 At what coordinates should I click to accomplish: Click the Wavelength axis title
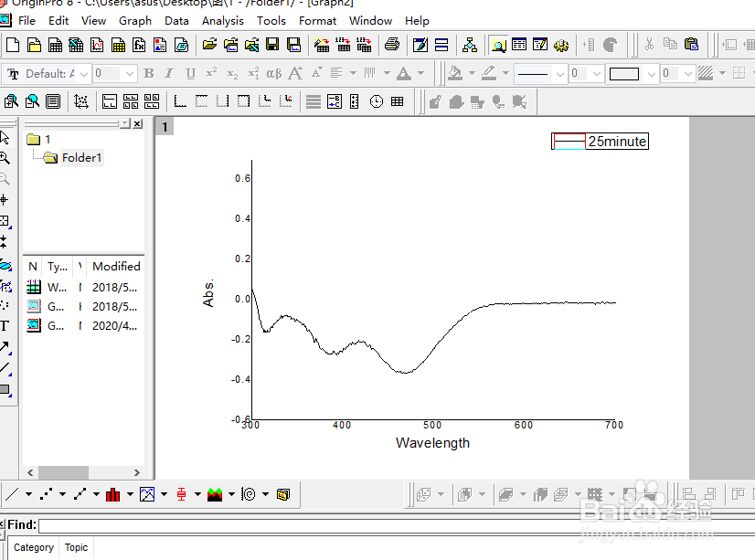point(432,443)
